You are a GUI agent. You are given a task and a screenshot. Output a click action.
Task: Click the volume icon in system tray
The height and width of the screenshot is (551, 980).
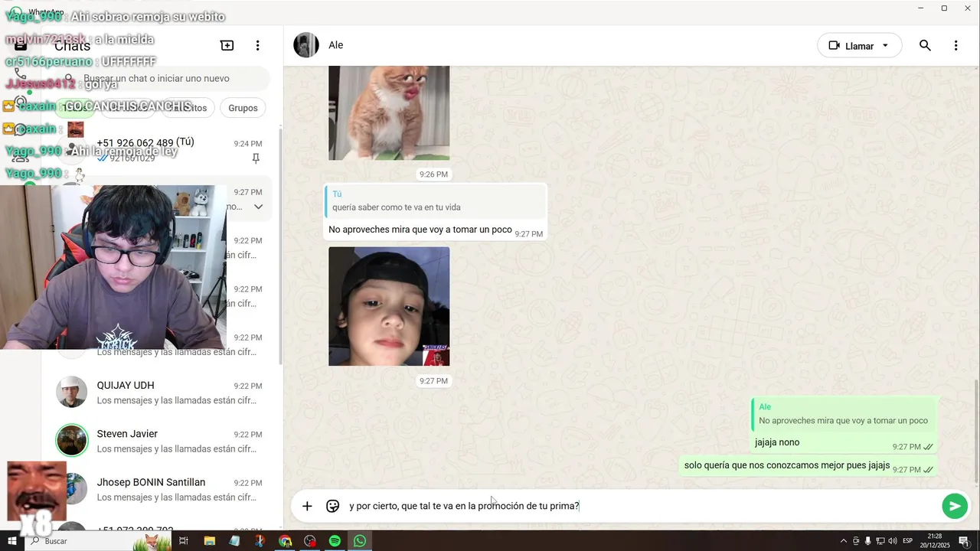point(892,541)
